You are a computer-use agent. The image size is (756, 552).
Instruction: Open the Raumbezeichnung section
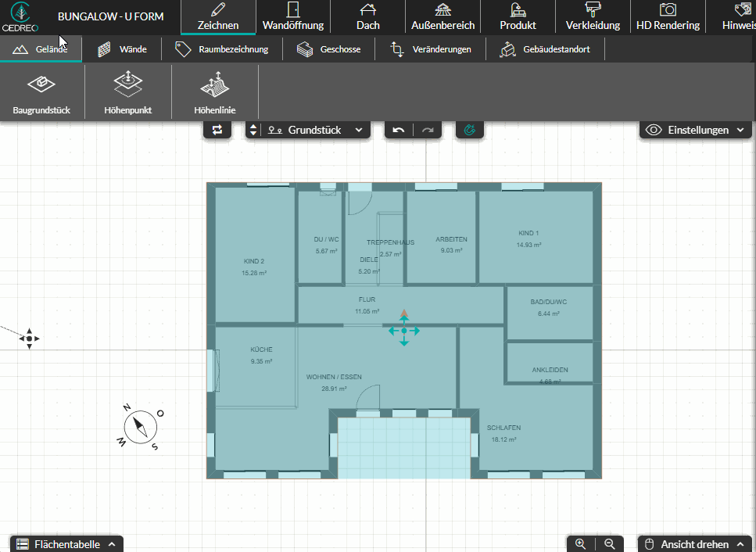coord(222,49)
